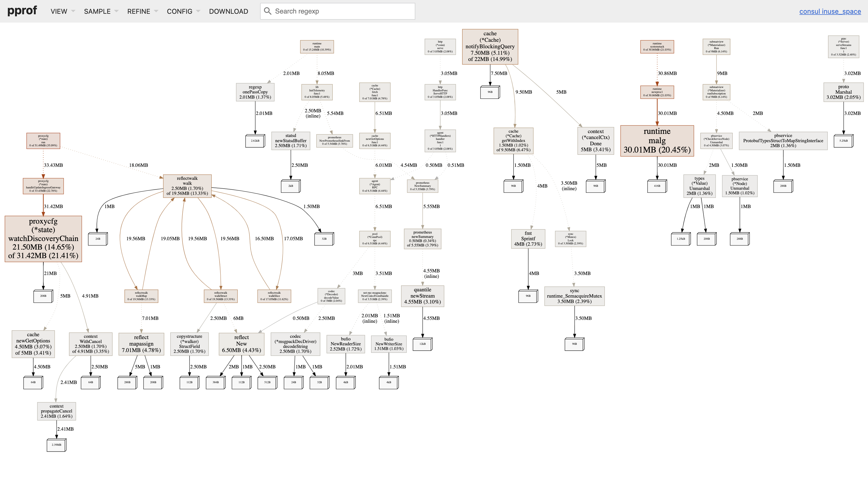Screen dimensions: 868x488
Task: Click the 2.39MB cube under propagateCancel
Action: (x=56, y=445)
